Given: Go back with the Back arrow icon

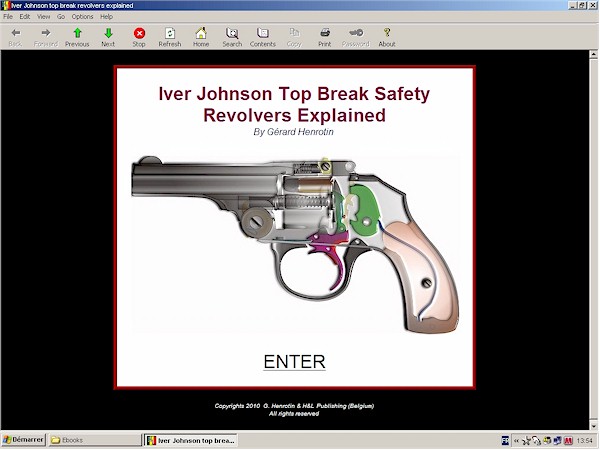Looking at the screenshot, I should pyautogui.click(x=15, y=33).
